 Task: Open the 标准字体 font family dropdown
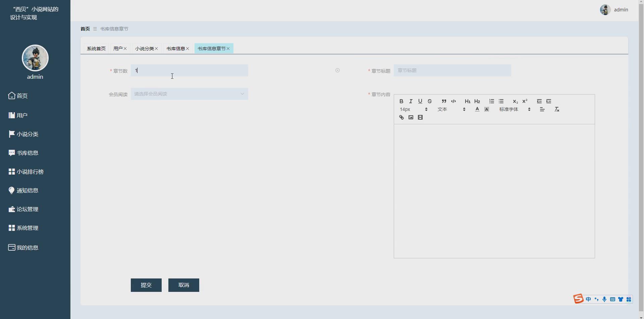click(x=515, y=109)
